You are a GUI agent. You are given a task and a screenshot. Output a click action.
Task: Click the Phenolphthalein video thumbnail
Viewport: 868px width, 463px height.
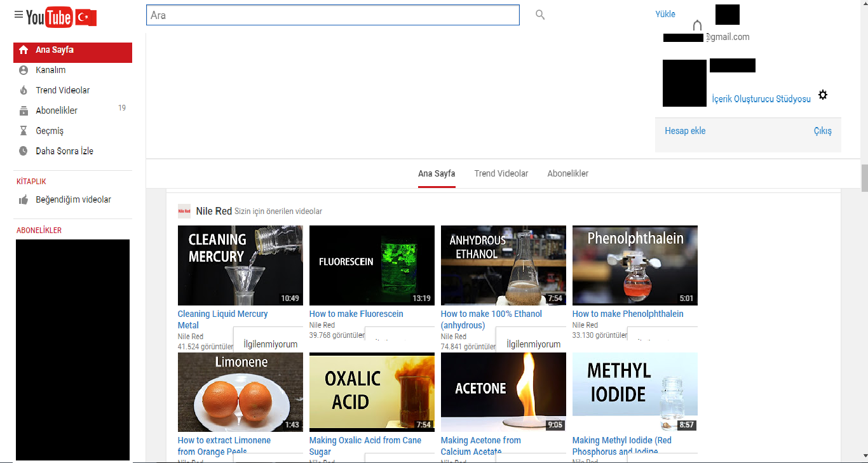[x=635, y=265]
